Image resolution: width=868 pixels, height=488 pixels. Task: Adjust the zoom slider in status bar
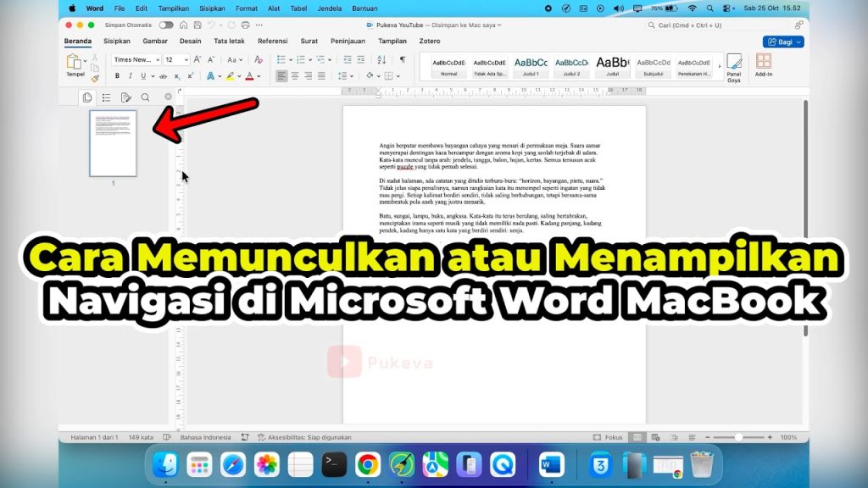(738, 437)
